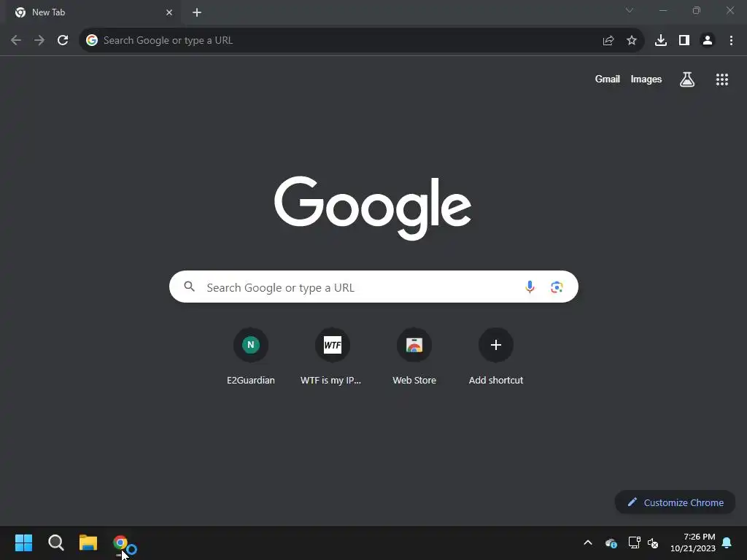Reload the current page
Image resolution: width=747 pixels, height=560 pixels.
pyautogui.click(x=63, y=41)
